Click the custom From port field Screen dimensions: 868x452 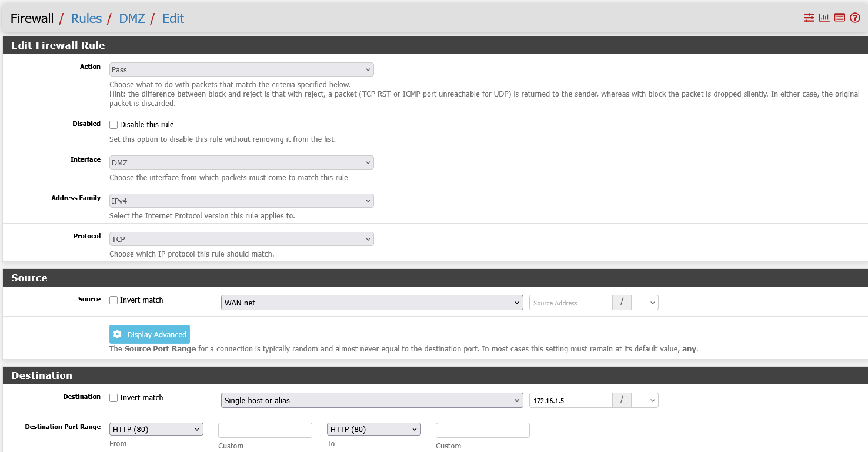[265, 430]
